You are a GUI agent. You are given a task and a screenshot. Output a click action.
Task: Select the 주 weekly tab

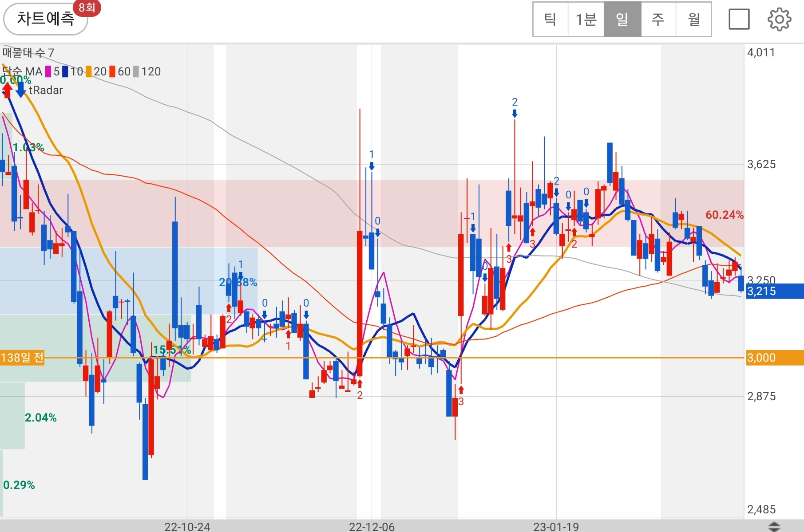pos(658,20)
